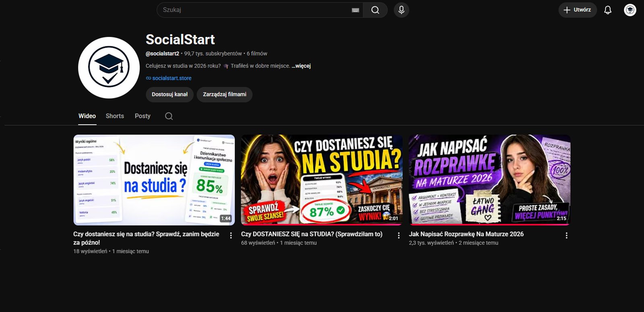Open the 'Czy dostaniesz się na studia? 87%' thumbnail
This screenshot has height=312, width=644.
point(322,180)
